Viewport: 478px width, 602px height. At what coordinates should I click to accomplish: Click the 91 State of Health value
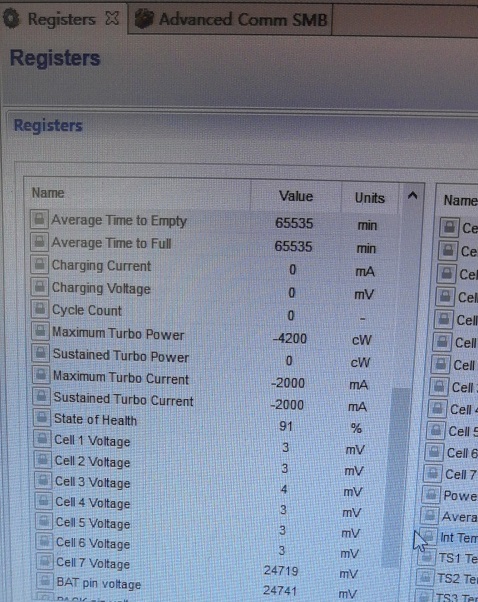286,426
